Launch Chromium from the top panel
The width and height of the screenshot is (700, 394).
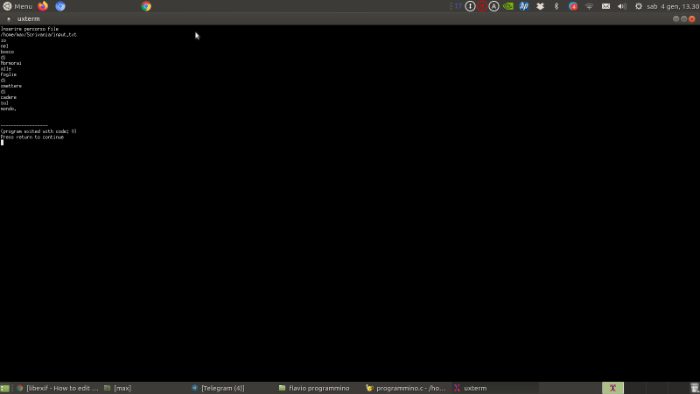60,6
